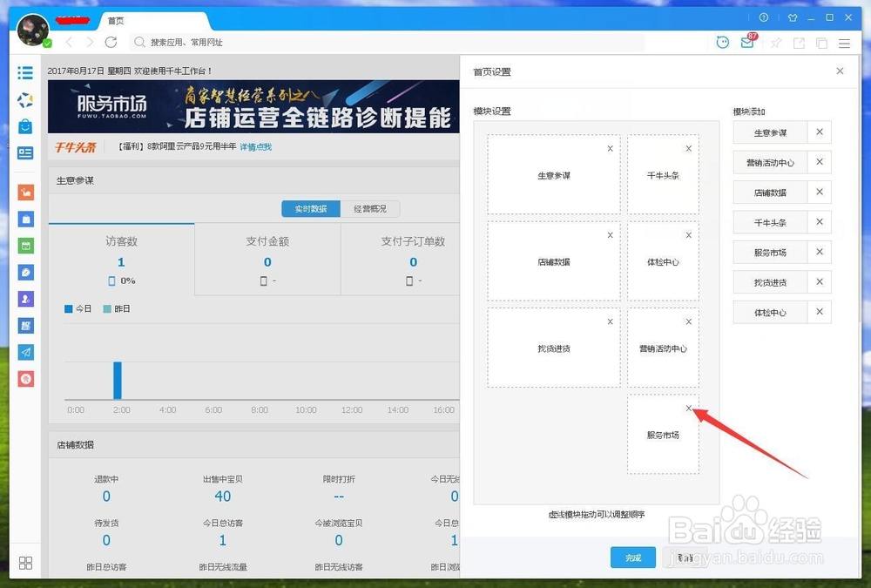The height and width of the screenshot is (588, 871).
Task: Remove the 体检中心 dashed module block
Action: 689,235
